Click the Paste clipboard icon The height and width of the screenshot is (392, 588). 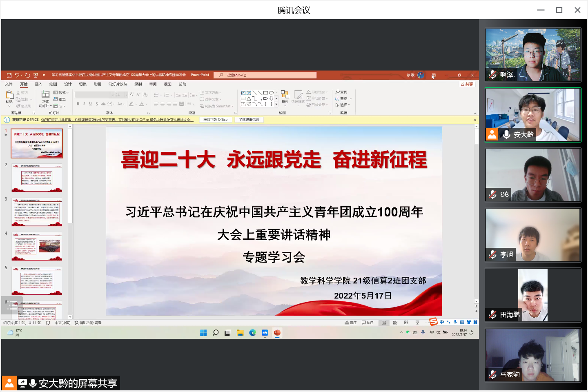click(9, 95)
